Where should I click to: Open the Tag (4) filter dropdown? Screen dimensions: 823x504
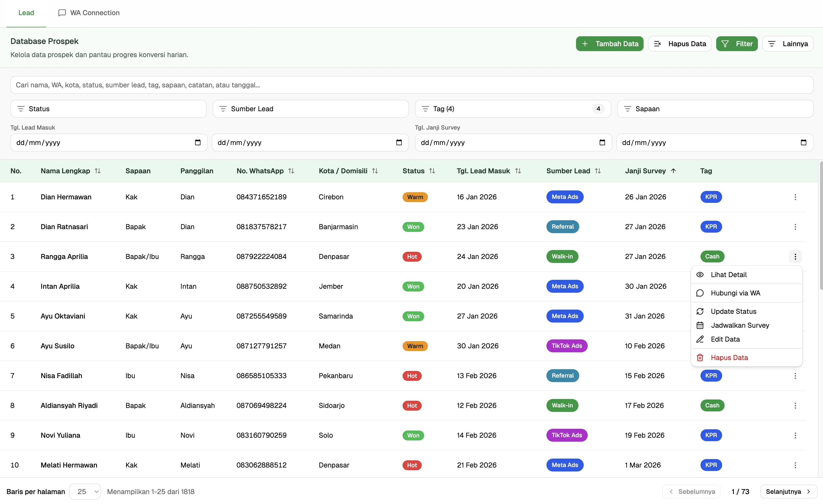tap(513, 109)
